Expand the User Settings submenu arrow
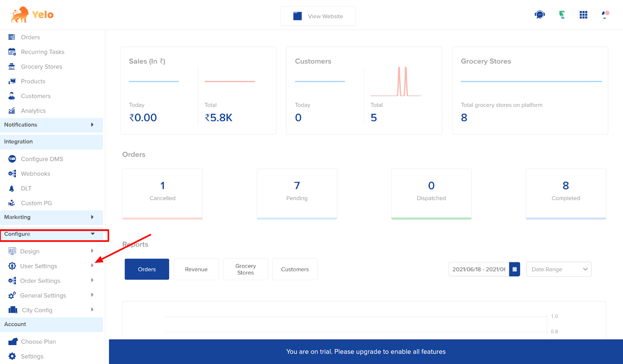 (92, 266)
